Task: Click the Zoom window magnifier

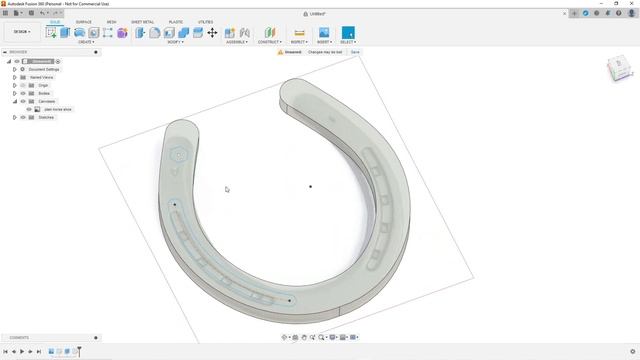Action: click(x=322, y=337)
